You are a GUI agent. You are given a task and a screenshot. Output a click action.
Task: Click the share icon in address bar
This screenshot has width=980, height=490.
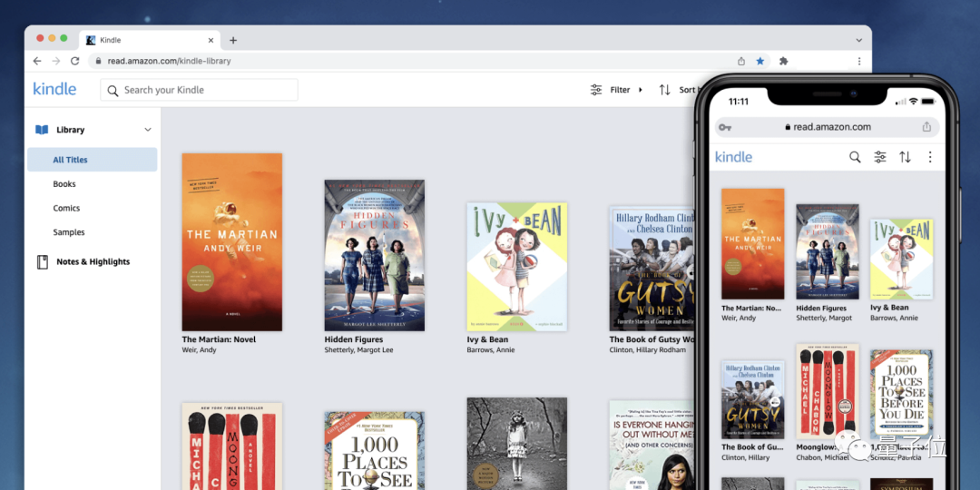(x=741, y=61)
